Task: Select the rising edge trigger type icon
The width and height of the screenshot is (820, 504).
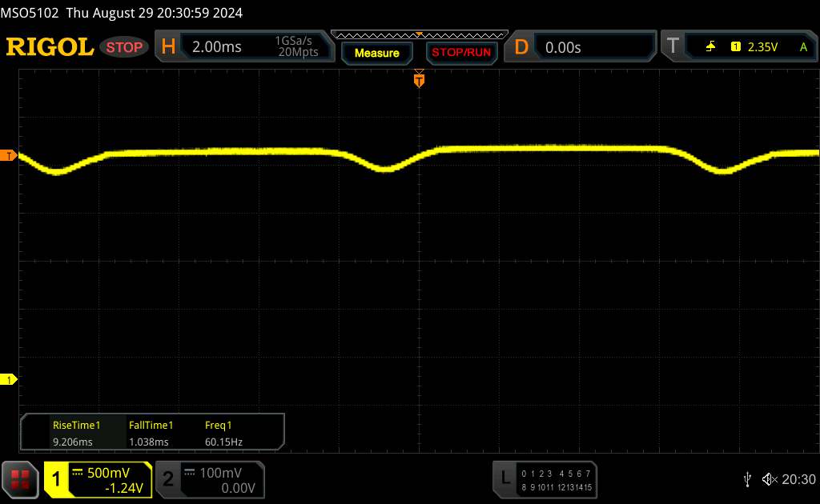Action: click(710, 47)
